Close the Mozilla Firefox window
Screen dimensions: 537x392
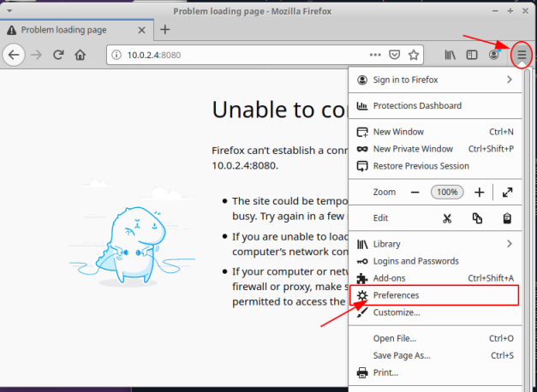click(x=525, y=11)
